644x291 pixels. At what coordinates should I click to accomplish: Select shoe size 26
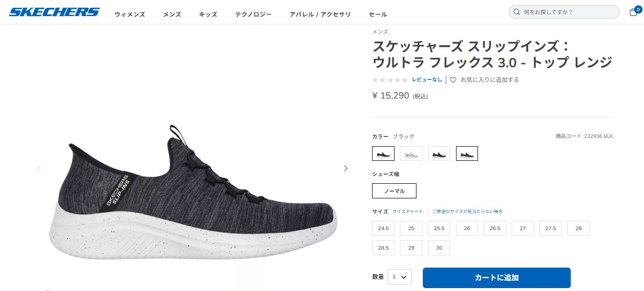tap(467, 228)
